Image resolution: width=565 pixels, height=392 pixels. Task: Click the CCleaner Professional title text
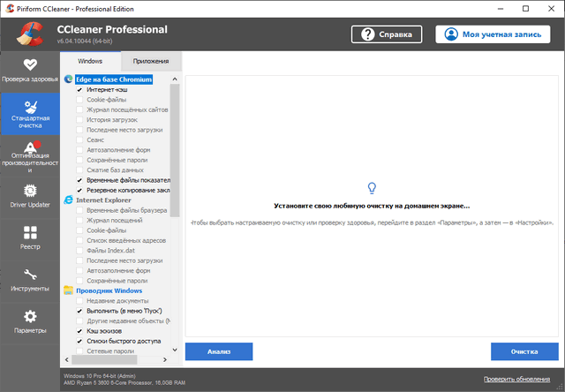[112, 29]
